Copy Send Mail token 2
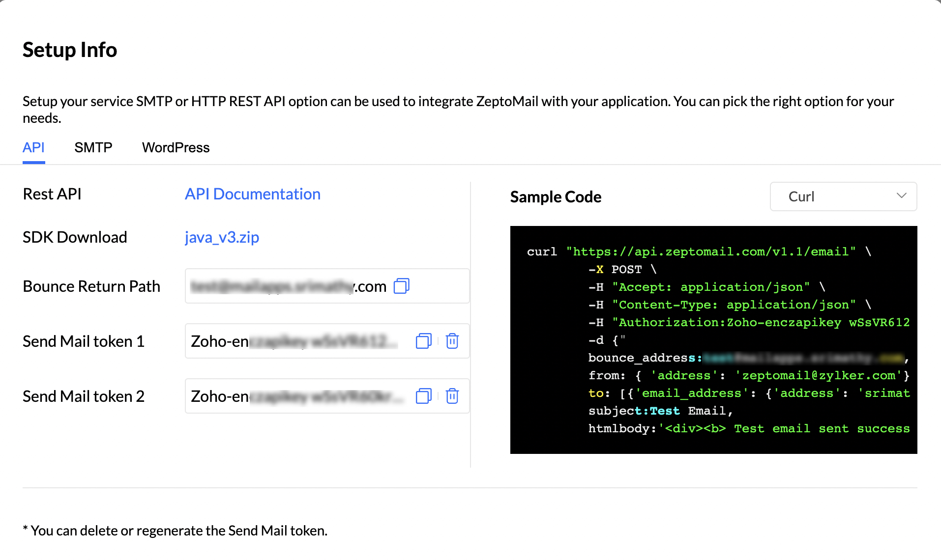The height and width of the screenshot is (560, 941). [423, 396]
